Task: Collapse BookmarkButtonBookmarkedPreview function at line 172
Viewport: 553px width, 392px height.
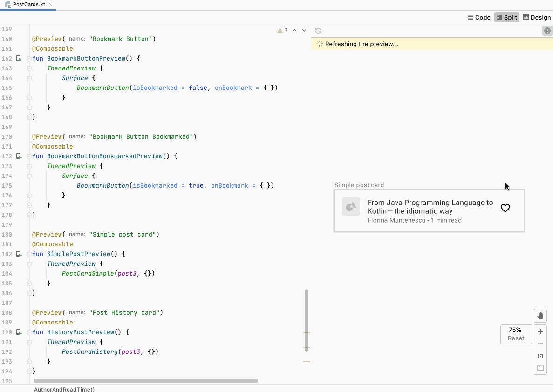Action: 29,156
